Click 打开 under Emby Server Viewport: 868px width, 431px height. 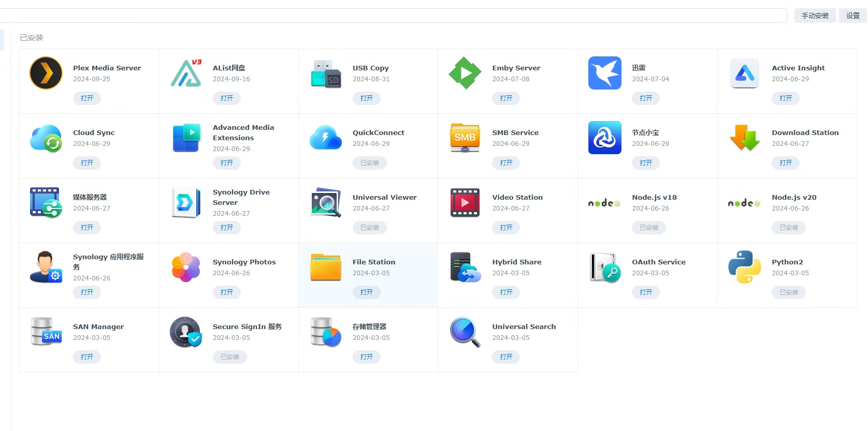(x=506, y=98)
